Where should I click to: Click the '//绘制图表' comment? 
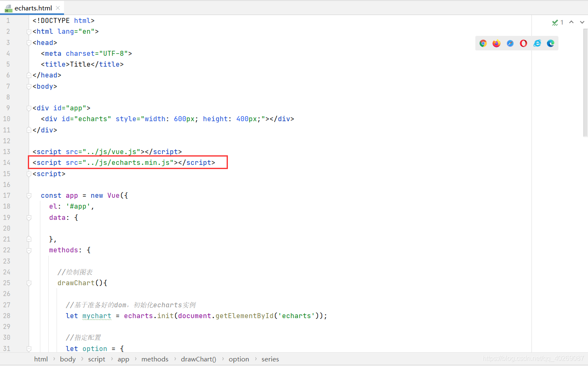(x=75, y=272)
